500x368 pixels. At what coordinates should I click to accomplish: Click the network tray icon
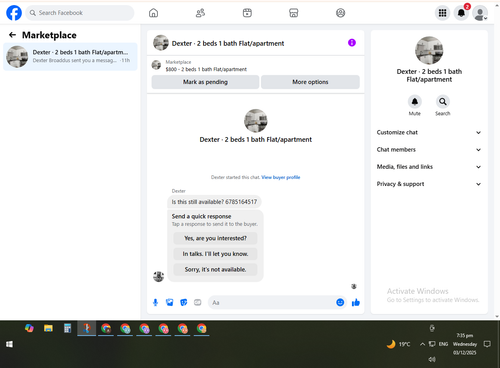coord(432,344)
